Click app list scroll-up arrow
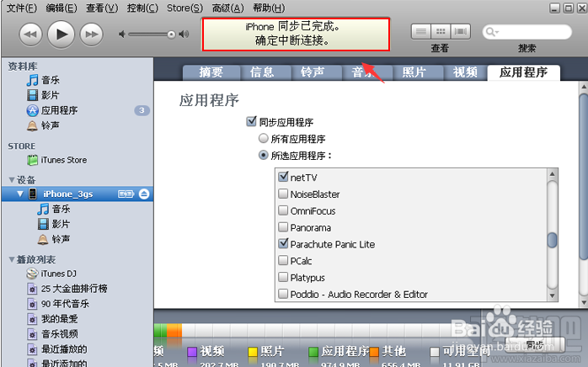Image resolution: width=588 pixels, height=367 pixels. point(552,174)
